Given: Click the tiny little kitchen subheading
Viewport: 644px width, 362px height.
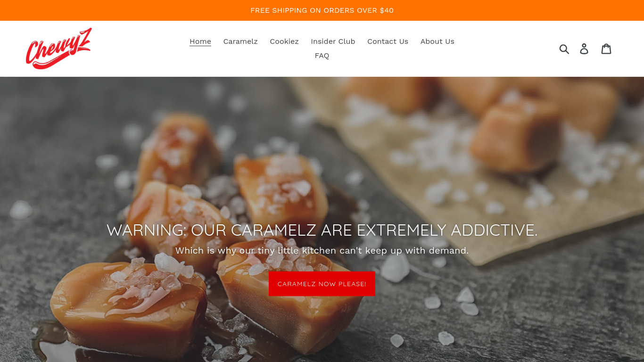Looking at the screenshot, I should (322, 251).
